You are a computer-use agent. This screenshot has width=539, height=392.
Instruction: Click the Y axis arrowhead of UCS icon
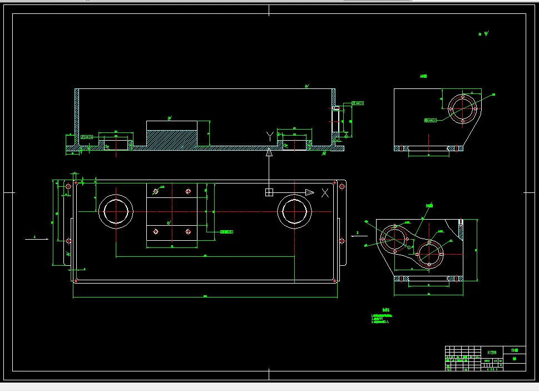(x=269, y=152)
